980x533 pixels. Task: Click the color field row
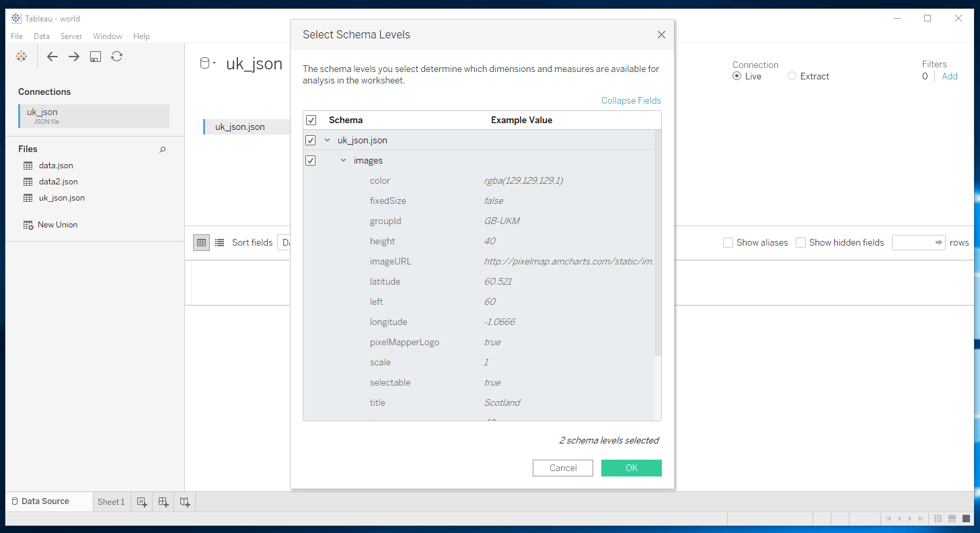[x=478, y=181]
